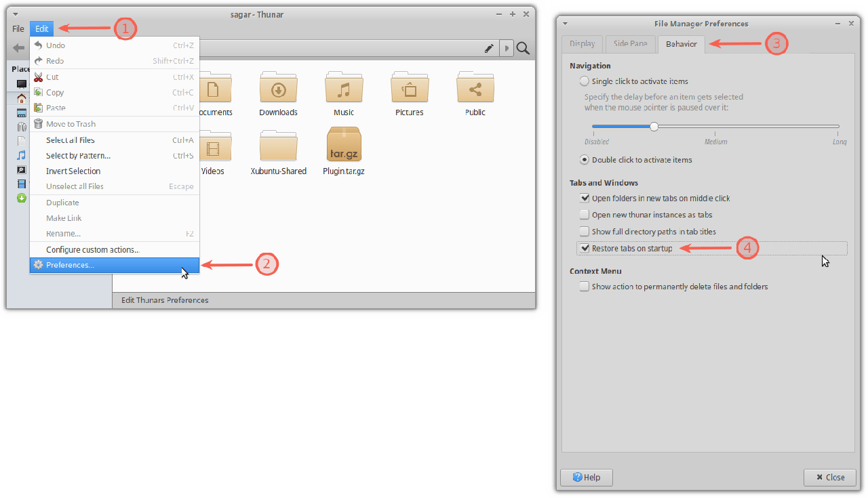Select the Plugin.tar.gz archive file
This screenshot has height=498, width=868.
(344, 146)
